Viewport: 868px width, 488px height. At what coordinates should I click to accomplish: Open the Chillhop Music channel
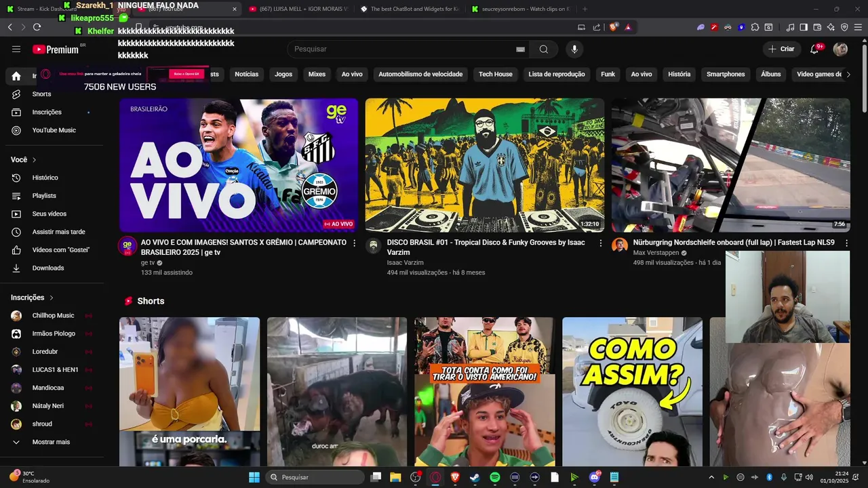53,316
